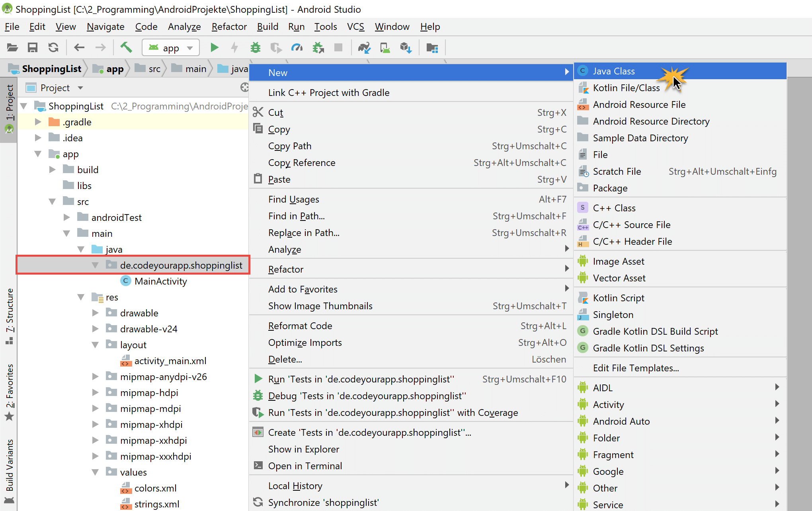The image size is (812, 511).
Task: Open the Project view type dropdown
Action: pyautogui.click(x=80, y=88)
